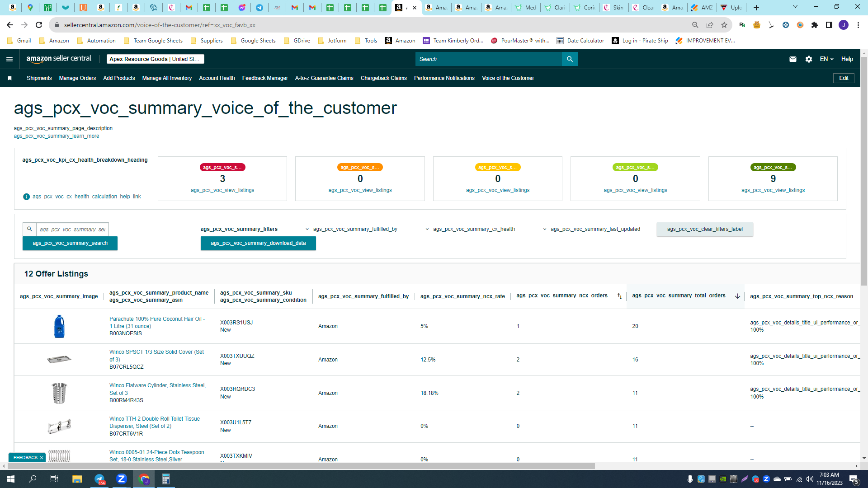Image resolution: width=868 pixels, height=488 pixels.
Task: Open Shipments in the navigation bar
Action: pos(39,78)
